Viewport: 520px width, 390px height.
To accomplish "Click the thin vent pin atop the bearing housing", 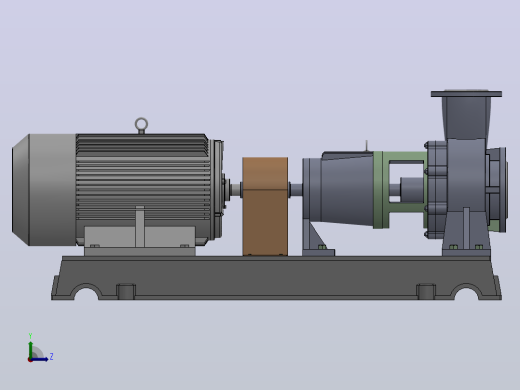I will pyautogui.click(x=366, y=146).
